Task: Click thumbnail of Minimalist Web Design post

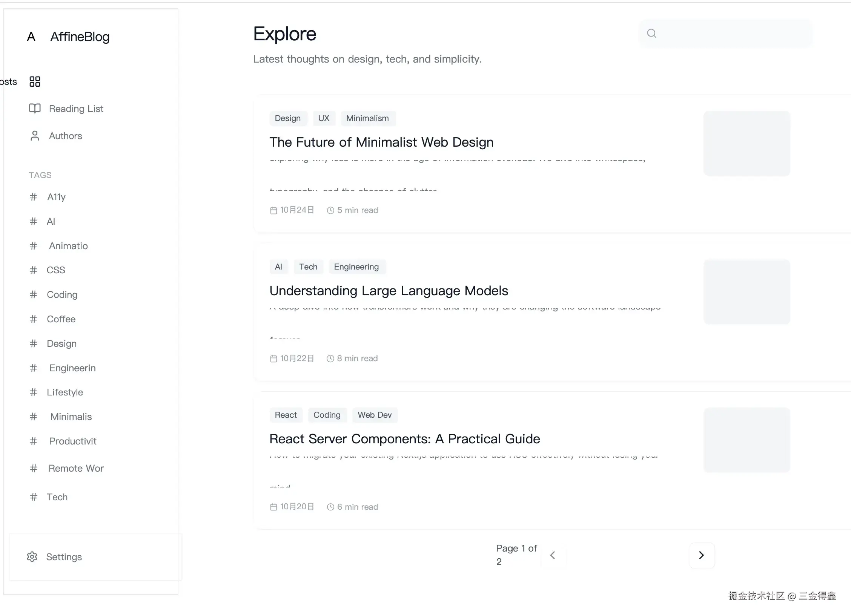Action: [x=747, y=143]
